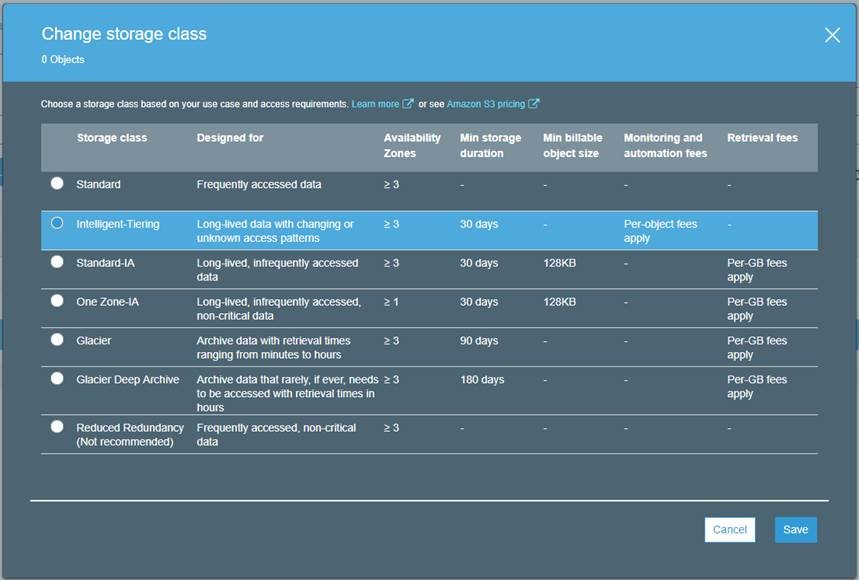Open the Amazon S3 pricing link
Viewport: 859px width, 580px height.
click(485, 104)
